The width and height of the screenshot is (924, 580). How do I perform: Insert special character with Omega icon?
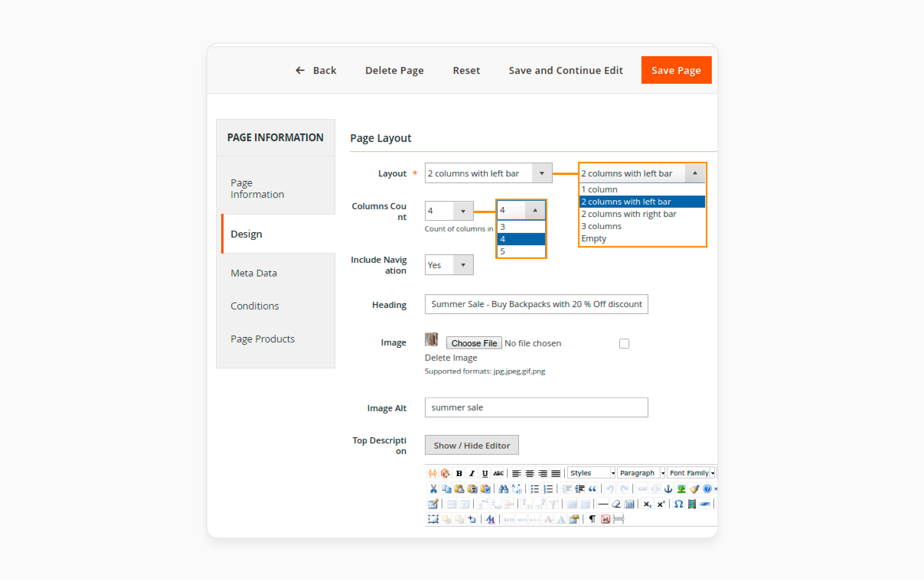678,504
